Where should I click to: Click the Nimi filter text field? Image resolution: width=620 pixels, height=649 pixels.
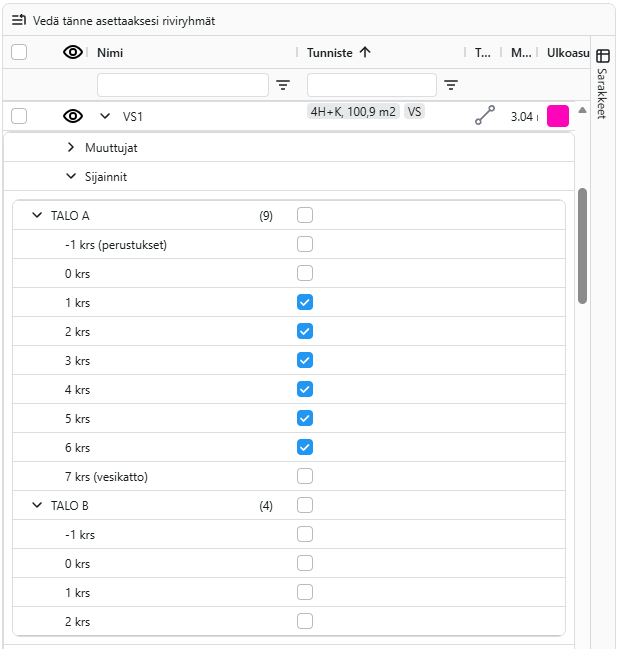182,85
